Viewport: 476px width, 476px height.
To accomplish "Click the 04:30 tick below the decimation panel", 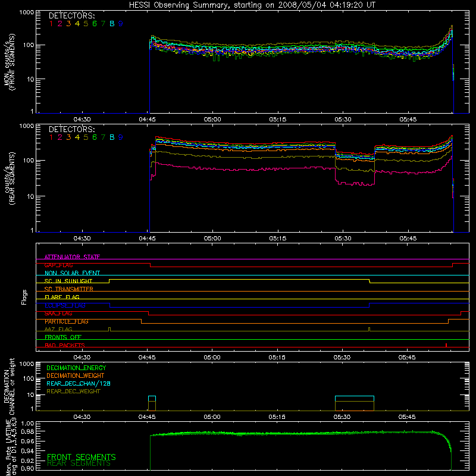I will (82, 417).
